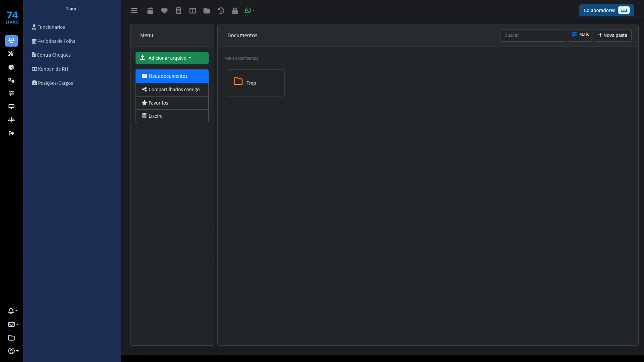Select Meus documentos in Menu list
644x362 pixels.
coord(172,76)
